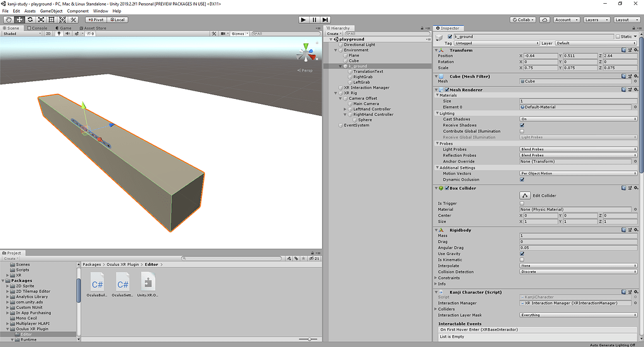Adjust the Project icon size slider
The image size is (644, 347).
308,339
